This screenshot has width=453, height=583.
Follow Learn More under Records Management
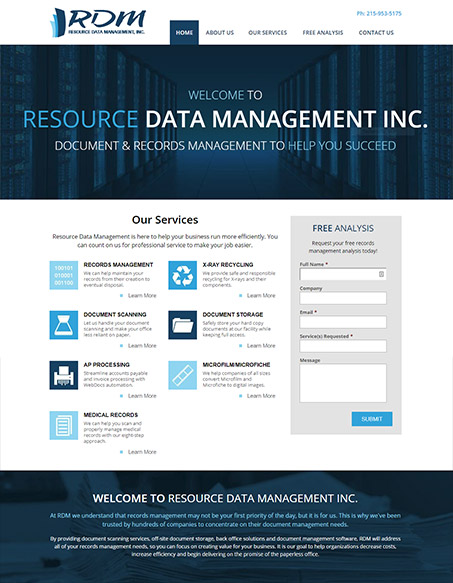point(142,296)
